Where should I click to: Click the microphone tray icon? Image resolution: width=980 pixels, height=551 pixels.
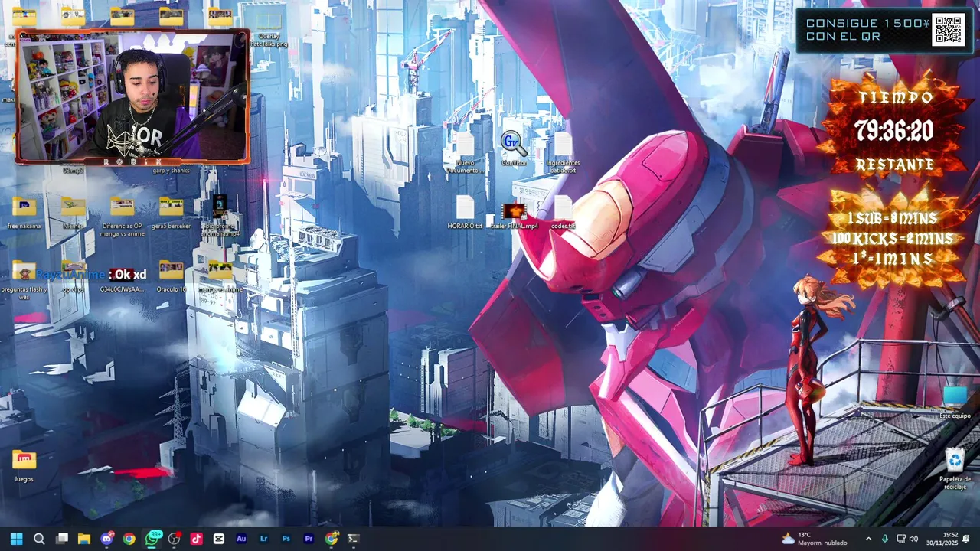coord(885,539)
